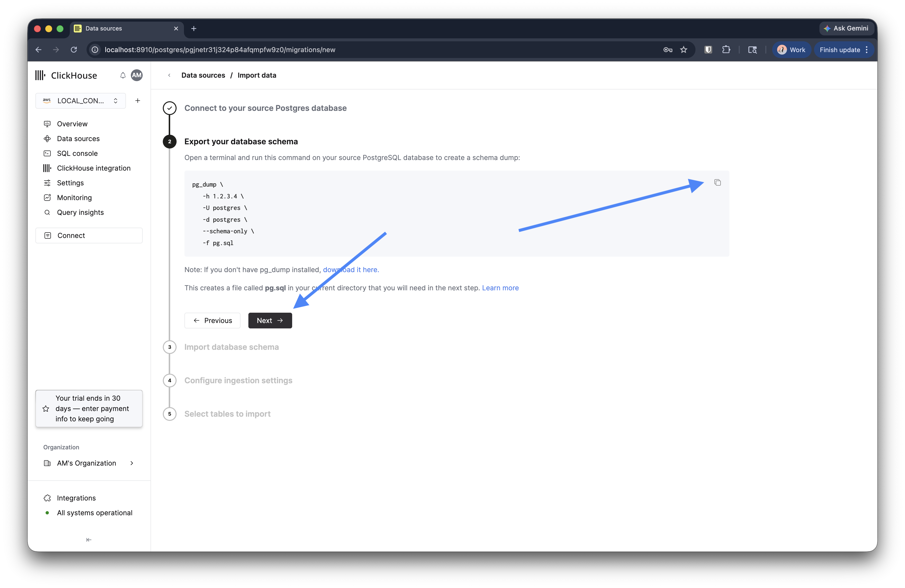Click the browser forward arrow
905x588 pixels.
[56, 50]
